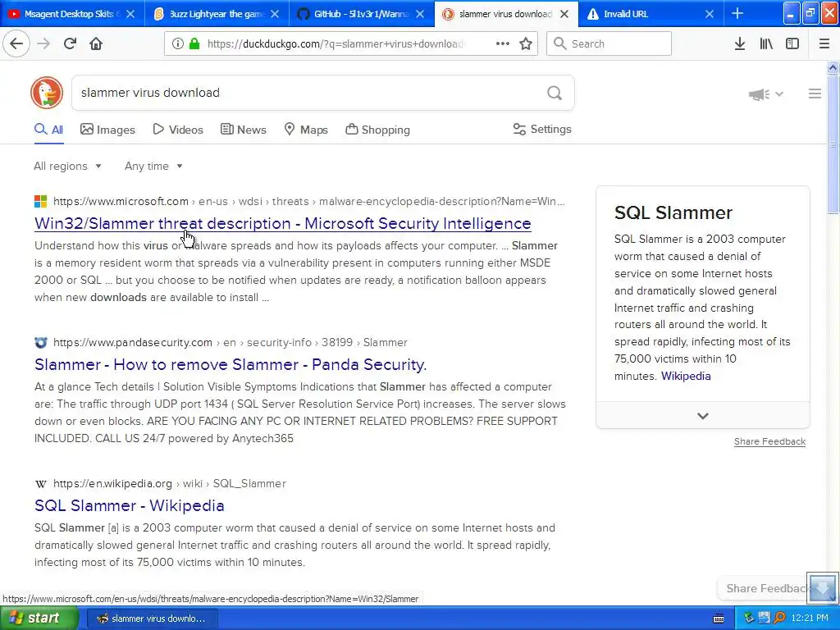Click the scrollbar up arrow
This screenshot has width=840, height=630.
[x=833, y=67]
